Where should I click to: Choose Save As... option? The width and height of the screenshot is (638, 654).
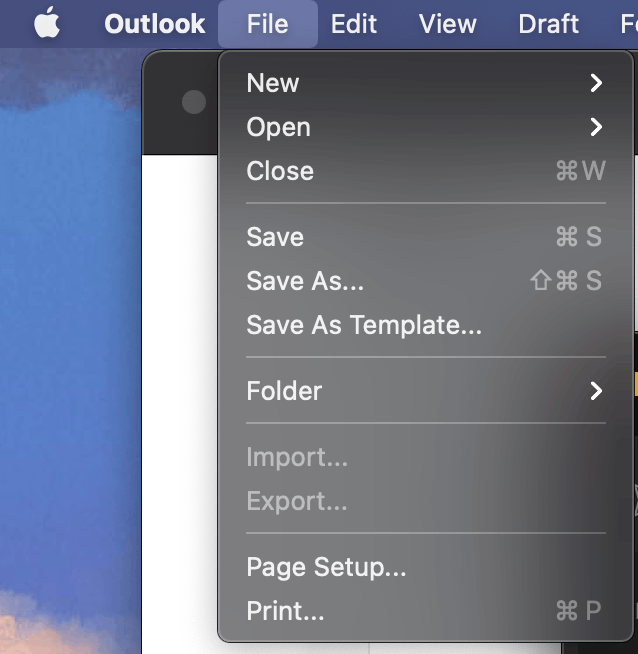coord(425,281)
